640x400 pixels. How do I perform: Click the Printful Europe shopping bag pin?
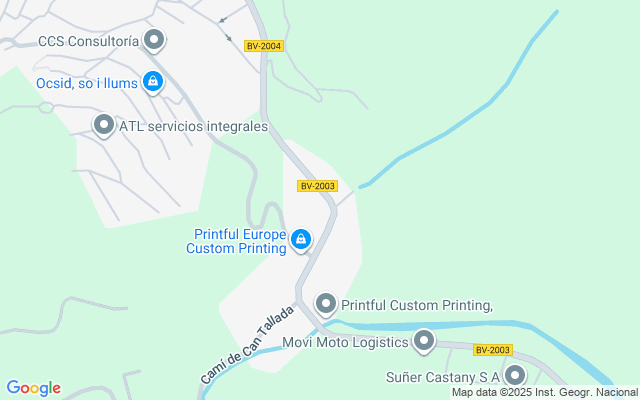click(x=301, y=240)
